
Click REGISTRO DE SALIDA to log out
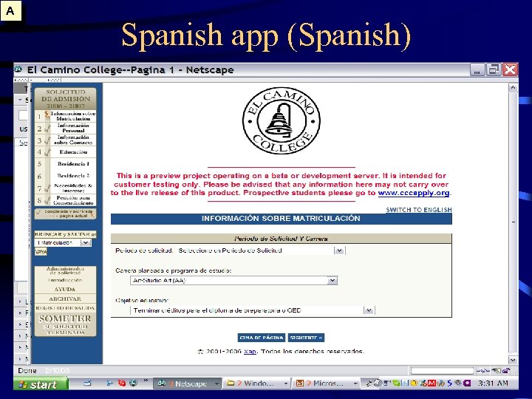coord(65,308)
